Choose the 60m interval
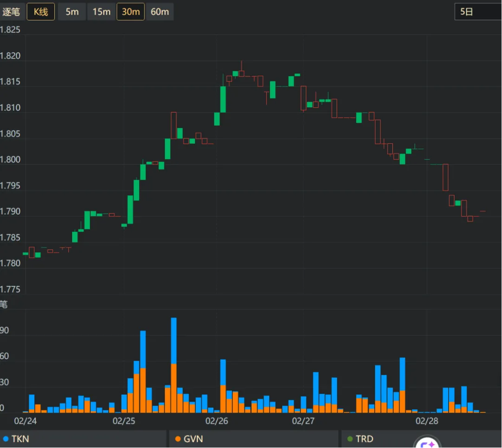 (160, 12)
